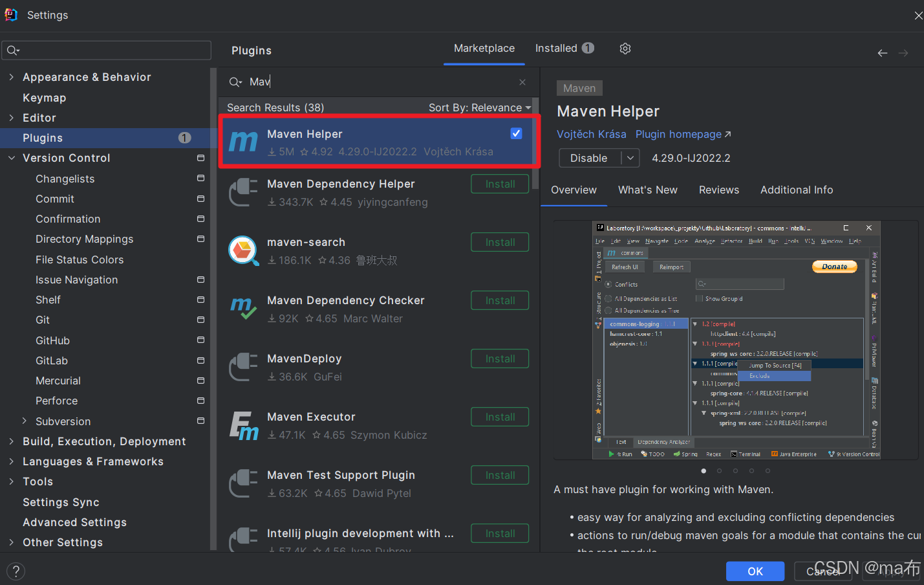Click the Maven Helper plugin icon
Image resolution: width=924 pixels, height=585 pixels.
point(243,141)
